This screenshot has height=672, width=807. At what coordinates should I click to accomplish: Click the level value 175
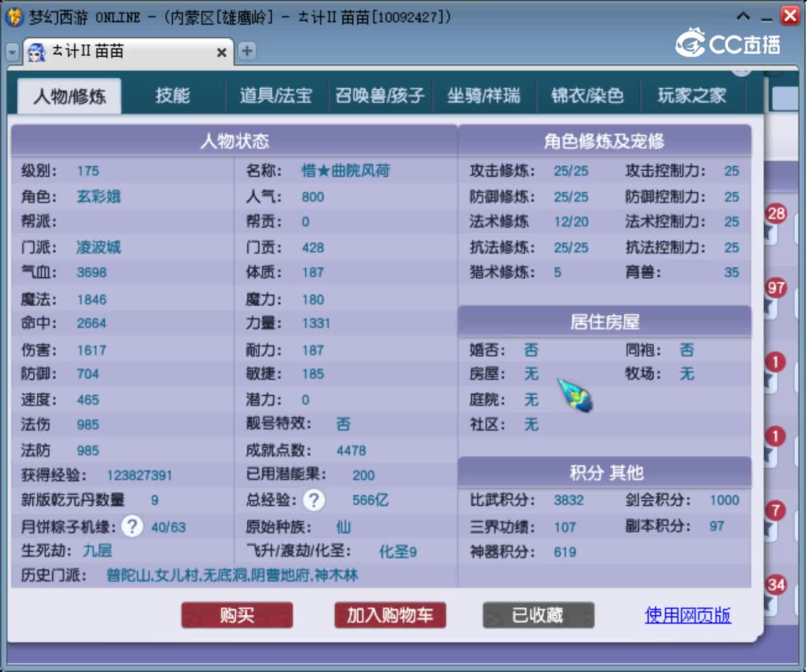click(88, 171)
